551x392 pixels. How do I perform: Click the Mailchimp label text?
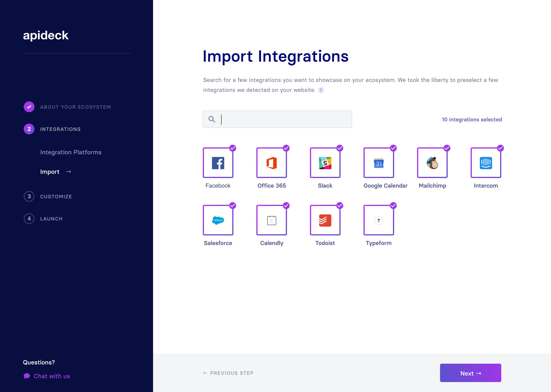tap(432, 186)
